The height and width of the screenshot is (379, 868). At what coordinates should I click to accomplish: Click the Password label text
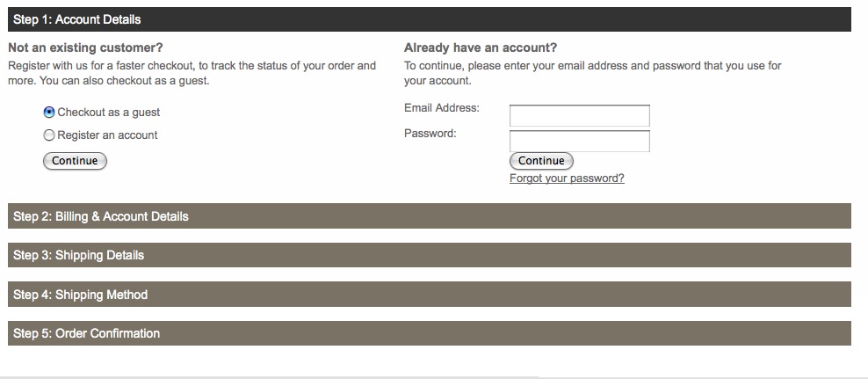[430, 134]
